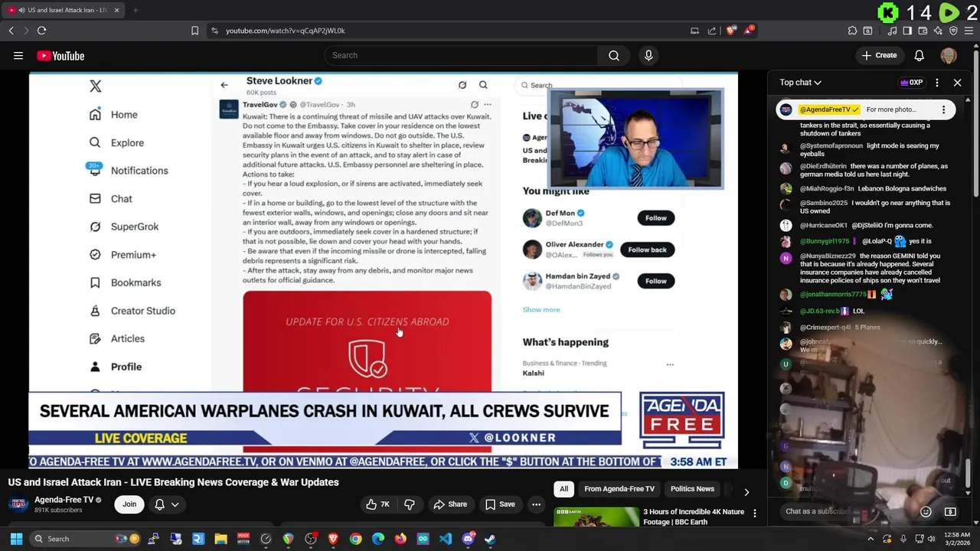Select the From Agenda-Free TV chip
This screenshot has height=551, width=980.
619,489
